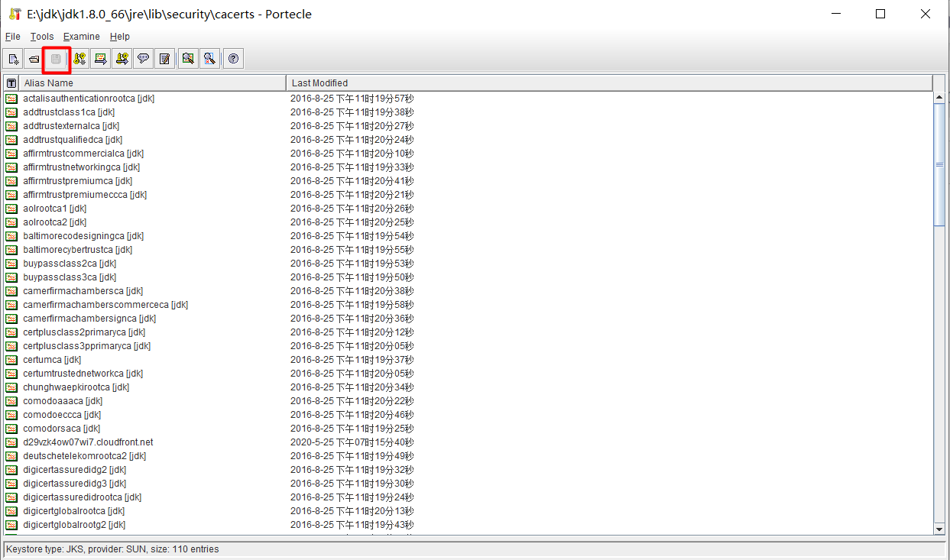Click the Examine Certificate toolbar icon
The height and width of the screenshot is (560, 950).
[188, 58]
